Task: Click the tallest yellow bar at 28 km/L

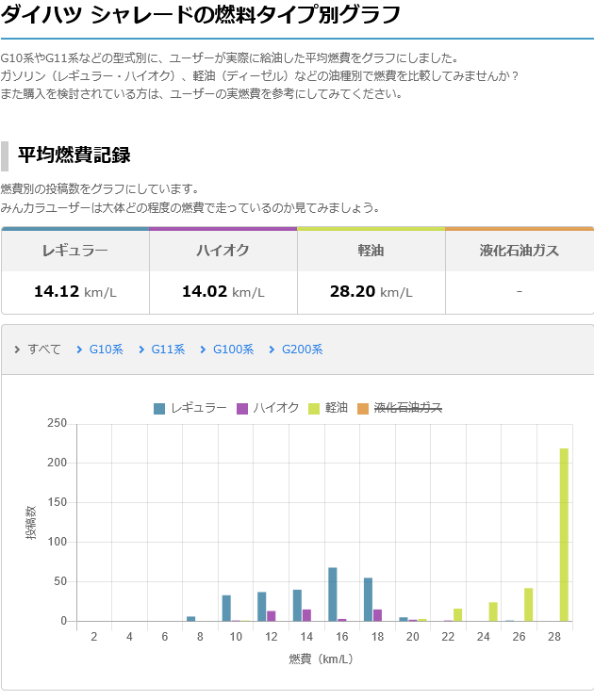Action: [x=564, y=534]
